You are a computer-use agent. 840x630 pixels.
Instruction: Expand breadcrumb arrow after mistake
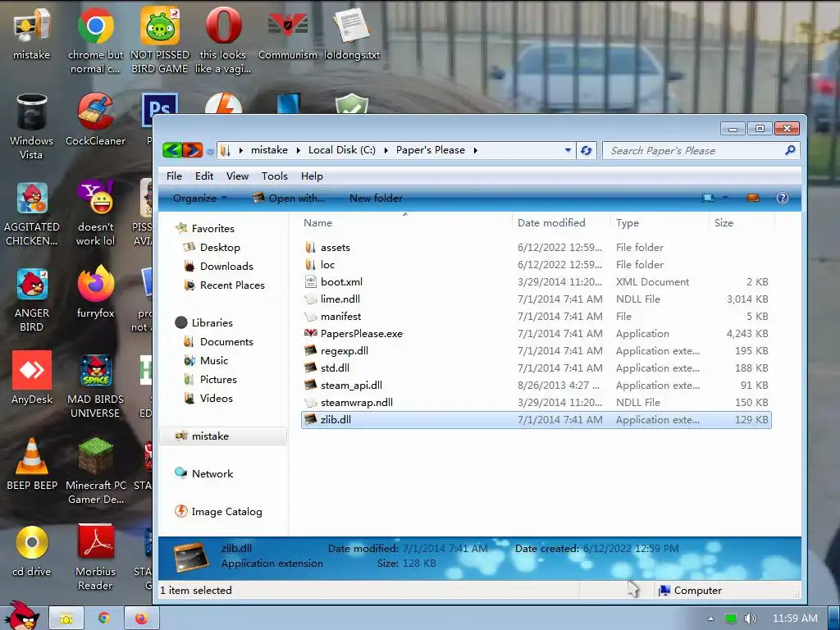(299, 151)
